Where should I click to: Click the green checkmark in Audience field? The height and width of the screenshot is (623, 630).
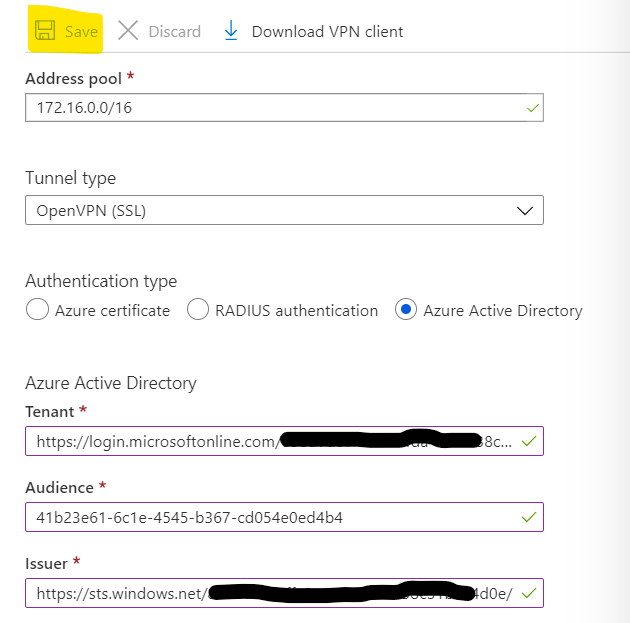[x=529, y=517]
